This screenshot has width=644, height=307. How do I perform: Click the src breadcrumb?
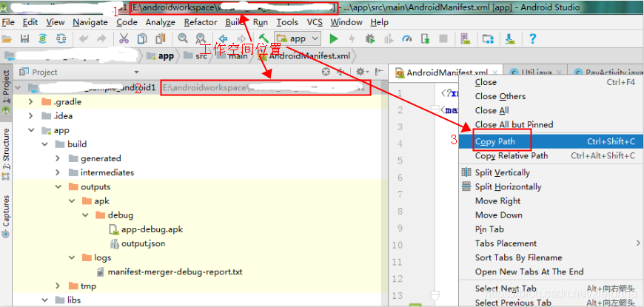[196, 55]
